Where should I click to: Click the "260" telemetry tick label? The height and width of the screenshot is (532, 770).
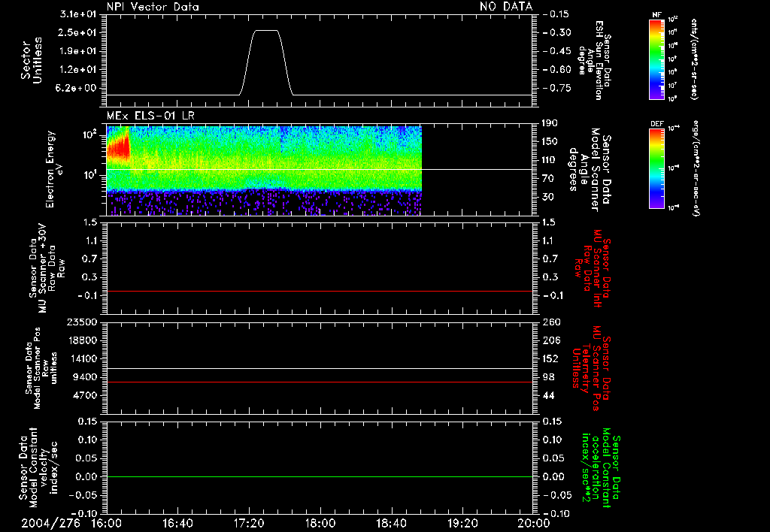click(x=552, y=322)
